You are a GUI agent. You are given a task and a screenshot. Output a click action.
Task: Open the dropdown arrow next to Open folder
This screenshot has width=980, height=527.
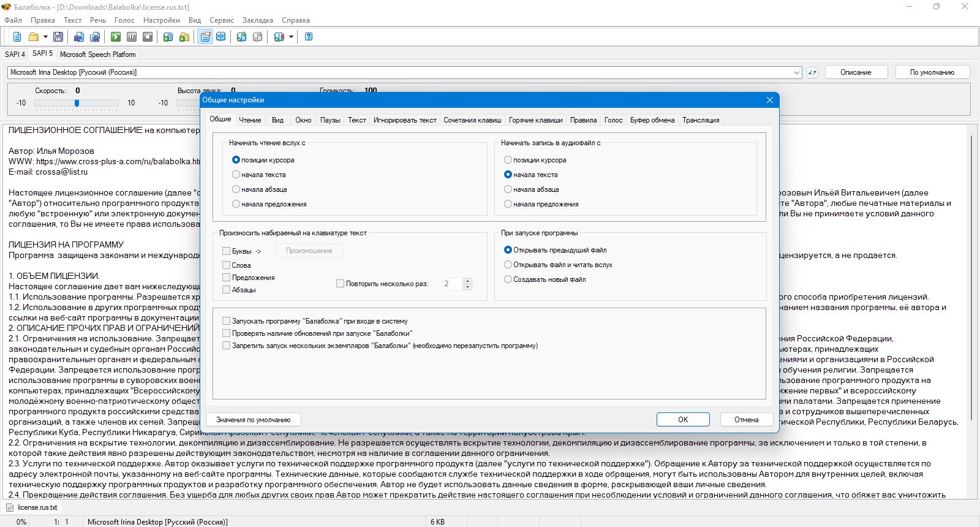pyautogui.click(x=45, y=37)
